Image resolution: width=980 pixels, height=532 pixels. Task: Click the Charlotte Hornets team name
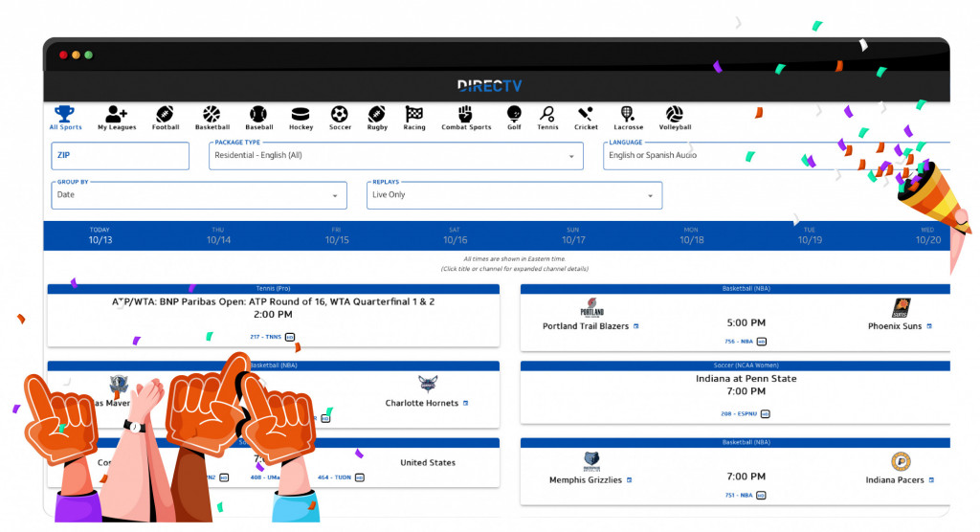(x=422, y=403)
